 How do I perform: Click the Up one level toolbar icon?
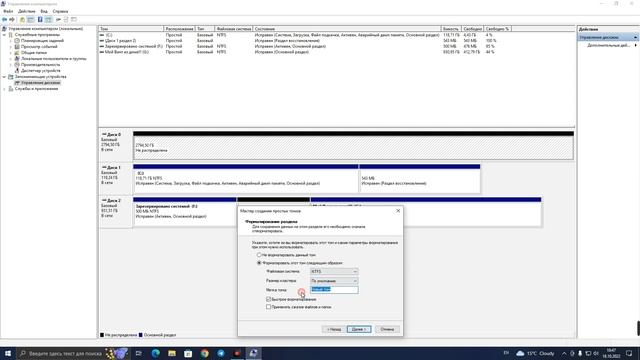click(22, 20)
